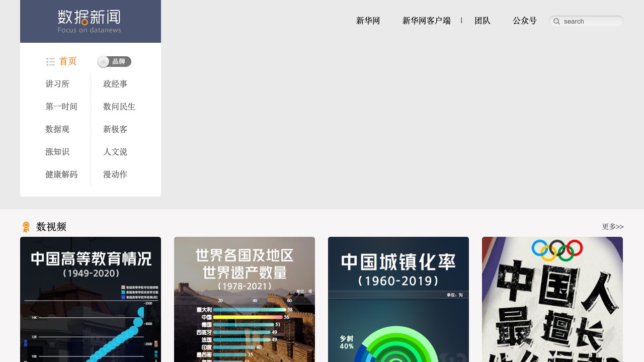Open the 讲习所 section

tap(57, 84)
